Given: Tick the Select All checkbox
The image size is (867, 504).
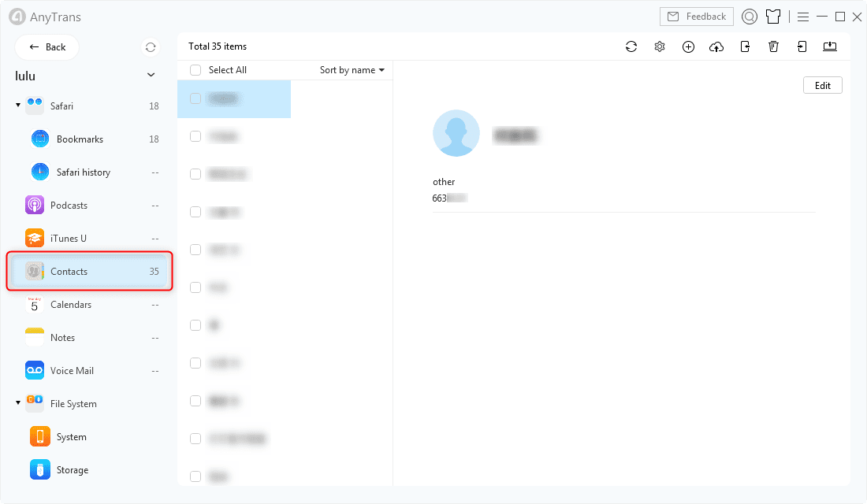Looking at the screenshot, I should point(195,70).
